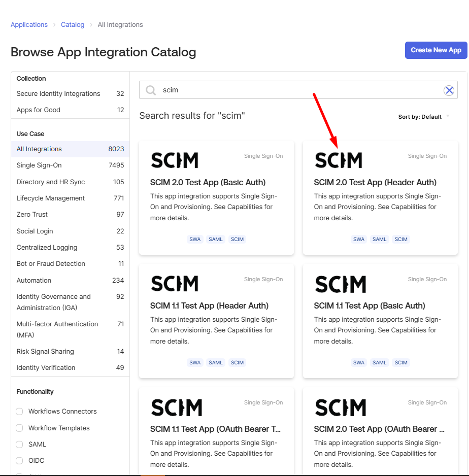This screenshot has height=476, width=469.
Task: Filter by Risk Signal Sharing
Action: (70, 351)
